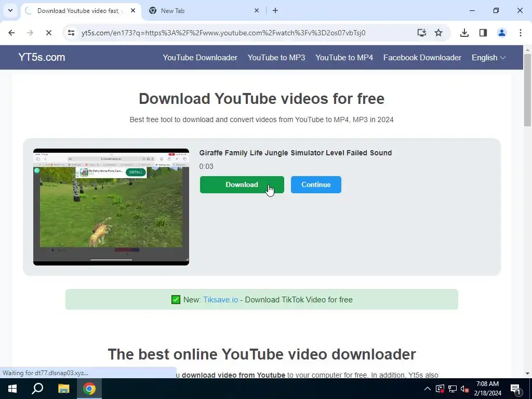This screenshot has width=532, height=399.
Task: Click the browser back arrow
Action: pos(11,33)
